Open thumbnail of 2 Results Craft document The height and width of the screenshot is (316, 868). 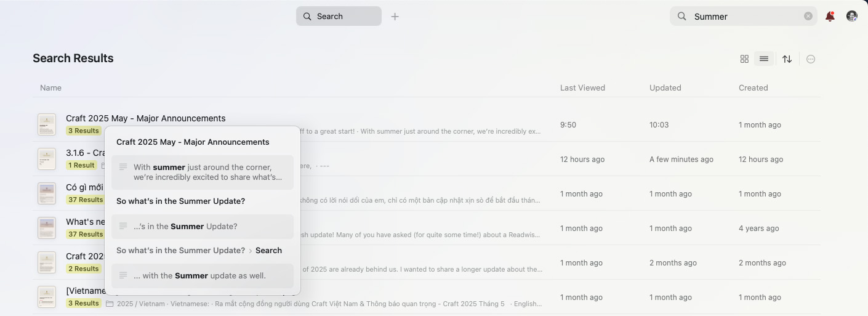click(47, 262)
